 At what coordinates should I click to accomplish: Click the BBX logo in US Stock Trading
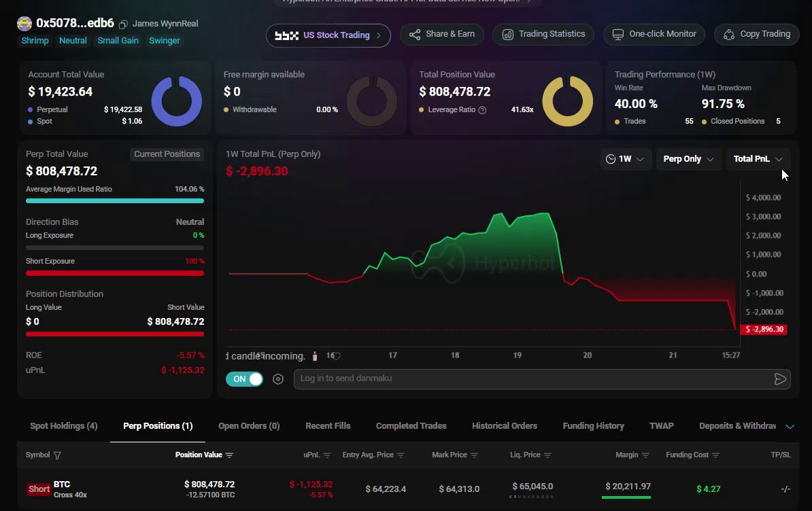pyautogui.click(x=286, y=36)
